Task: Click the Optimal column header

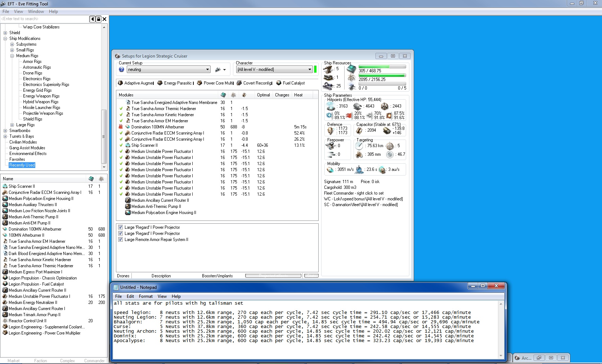Action: coord(263,95)
